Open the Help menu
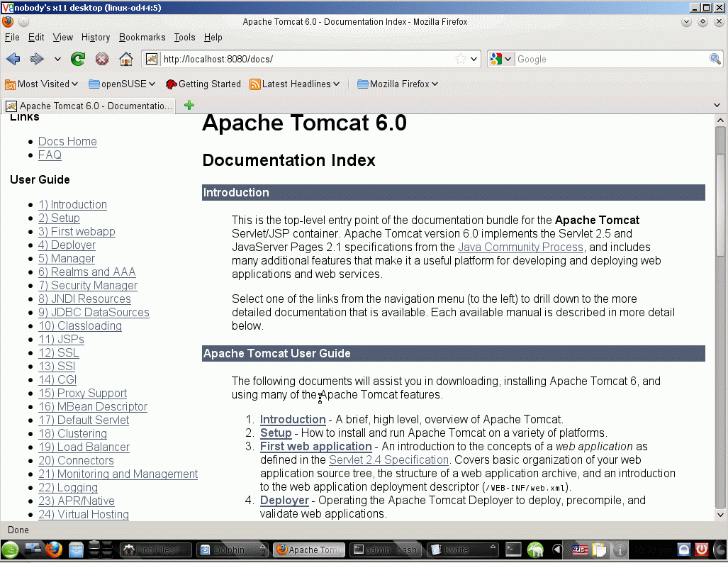The width and height of the screenshot is (728, 563). 213,37
